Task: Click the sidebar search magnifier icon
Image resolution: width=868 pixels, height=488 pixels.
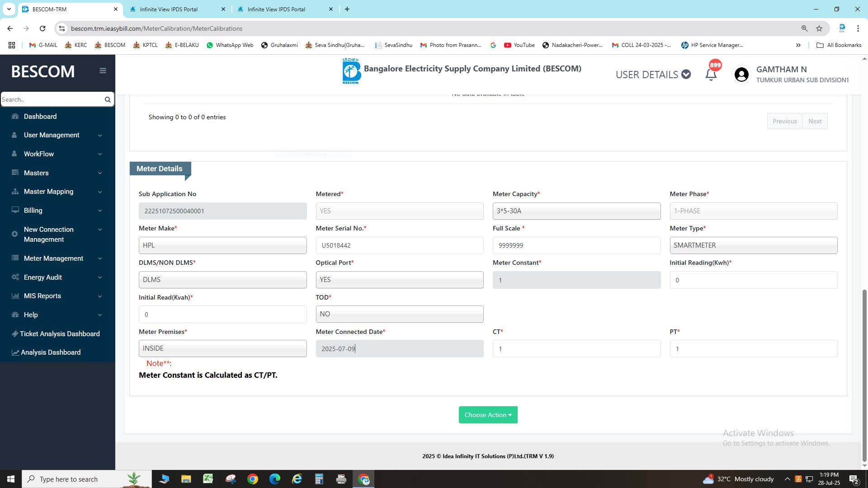Action: (108, 99)
